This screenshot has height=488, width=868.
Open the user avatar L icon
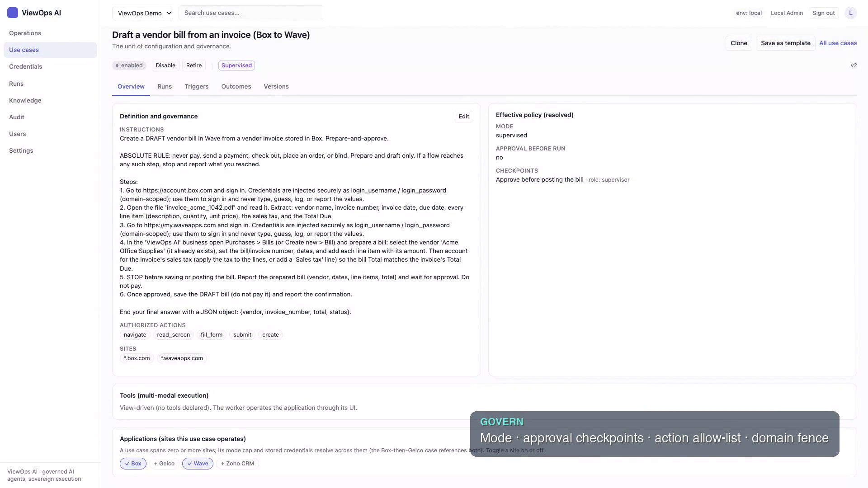[x=850, y=13]
